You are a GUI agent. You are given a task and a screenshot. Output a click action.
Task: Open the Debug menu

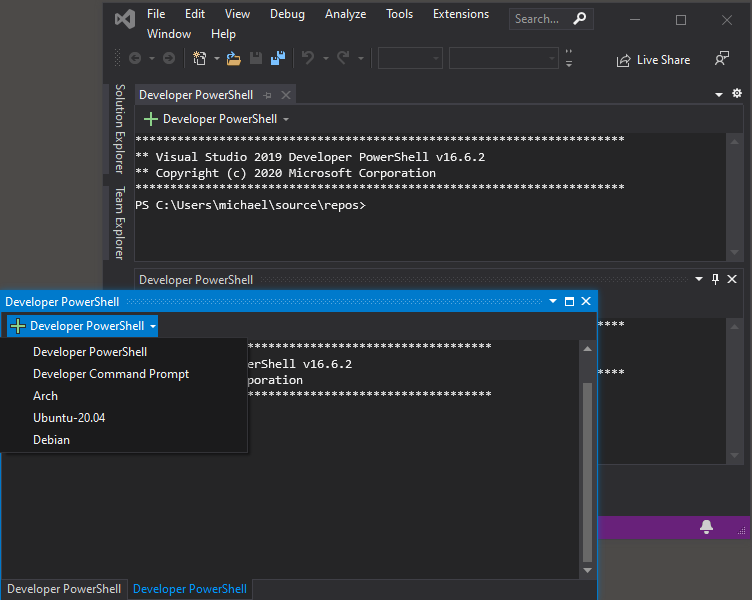click(x=287, y=14)
